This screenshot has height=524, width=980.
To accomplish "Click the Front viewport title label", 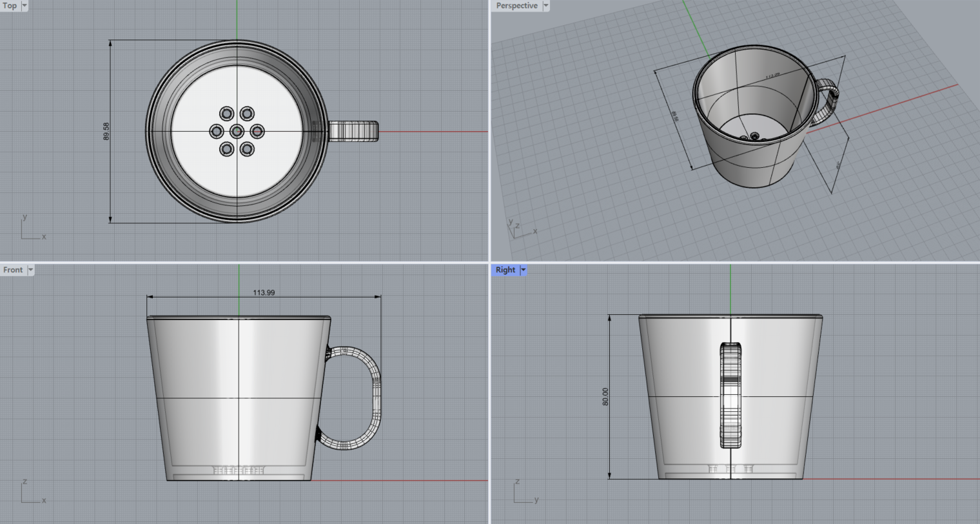I will tap(13, 270).
